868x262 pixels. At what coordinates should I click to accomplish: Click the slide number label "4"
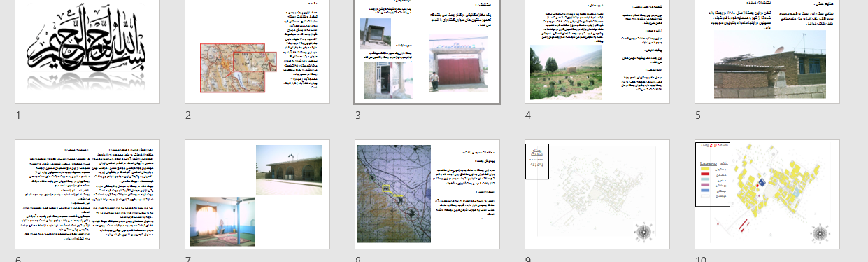529,115
